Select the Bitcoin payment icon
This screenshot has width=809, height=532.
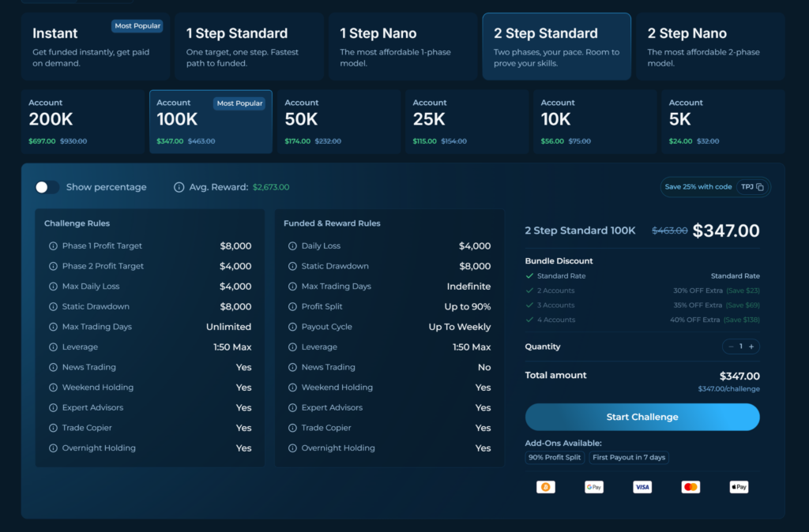[x=546, y=487]
